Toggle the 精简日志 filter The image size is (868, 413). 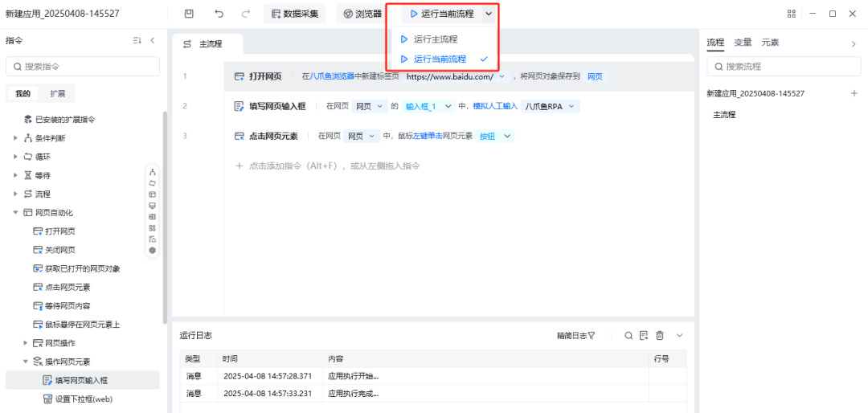(576, 336)
